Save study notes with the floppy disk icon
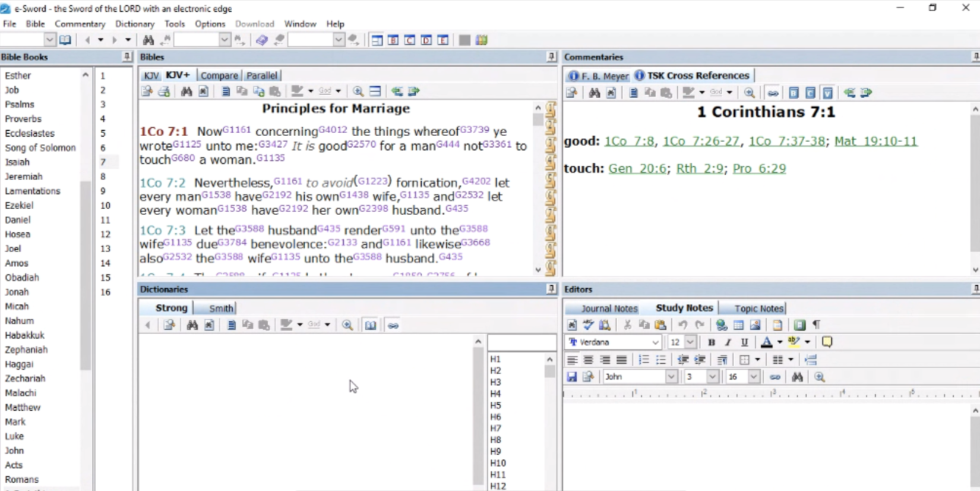The height and width of the screenshot is (491, 980). [571, 377]
